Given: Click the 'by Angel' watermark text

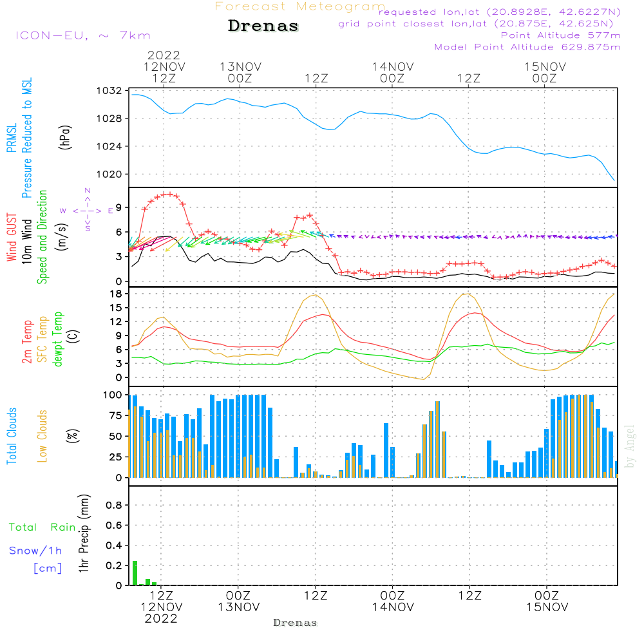Looking at the screenshot, I should point(630,446).
